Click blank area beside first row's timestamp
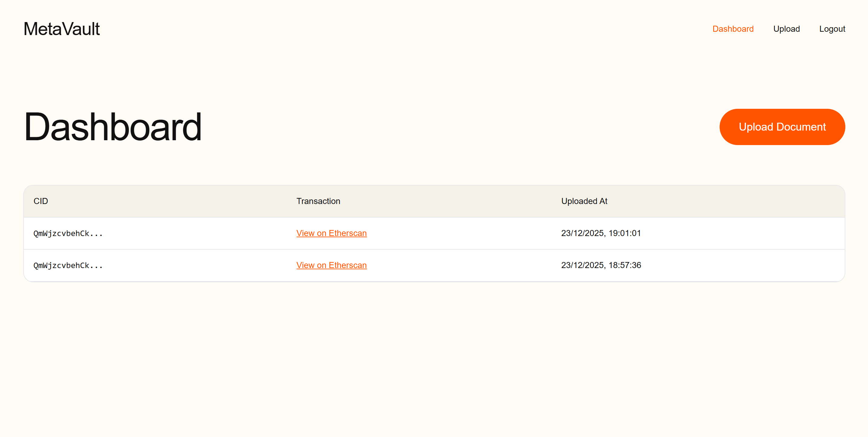 (741, 234)
